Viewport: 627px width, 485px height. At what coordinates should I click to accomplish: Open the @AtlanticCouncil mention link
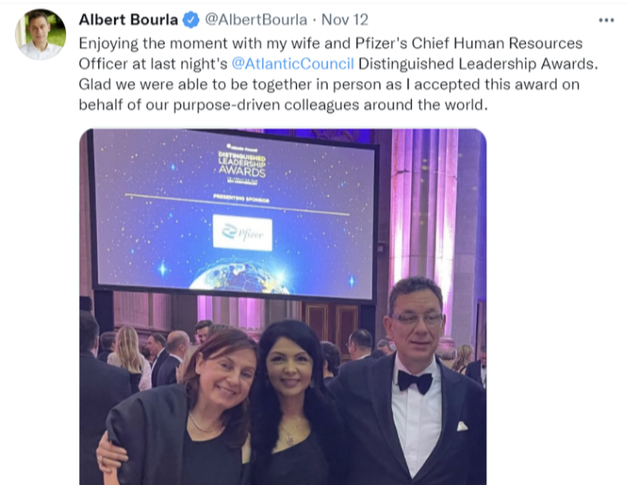tap(293, 64)
